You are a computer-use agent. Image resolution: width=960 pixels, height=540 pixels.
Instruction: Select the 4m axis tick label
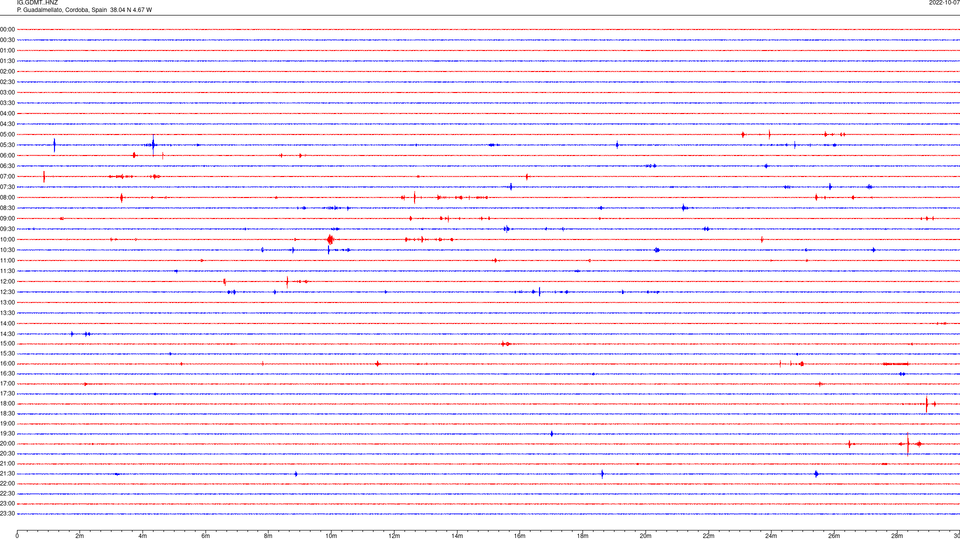click(x=143, y=536)
